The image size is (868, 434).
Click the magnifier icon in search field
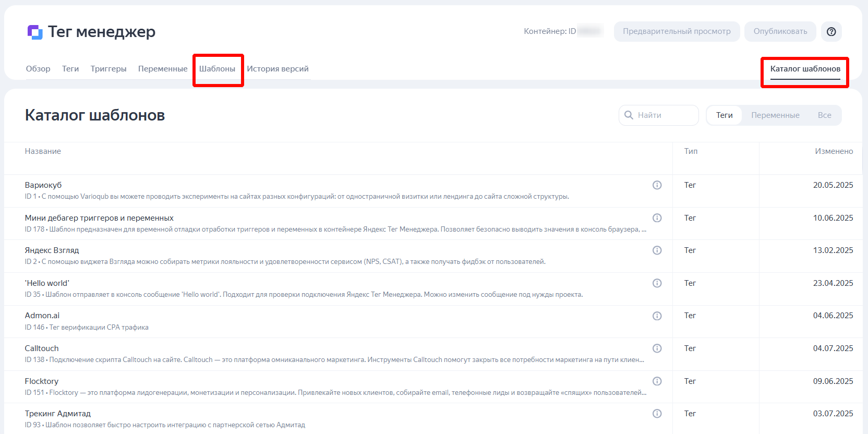tap(629, 115)
